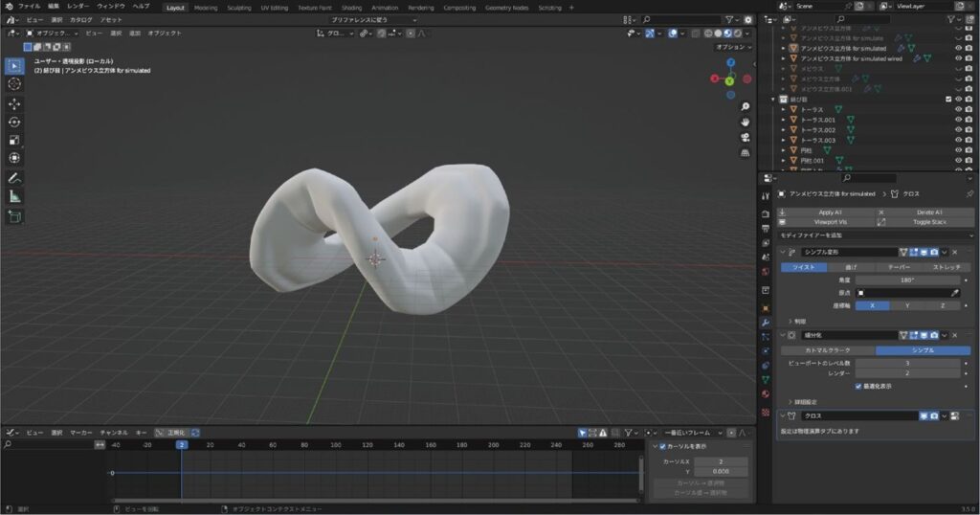
Task: Open the オブジェクト mode dropdown
Action: 52,34
